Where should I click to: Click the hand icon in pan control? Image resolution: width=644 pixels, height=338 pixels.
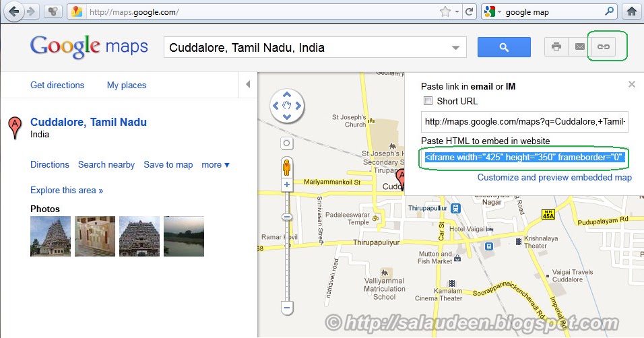(287, 106)
